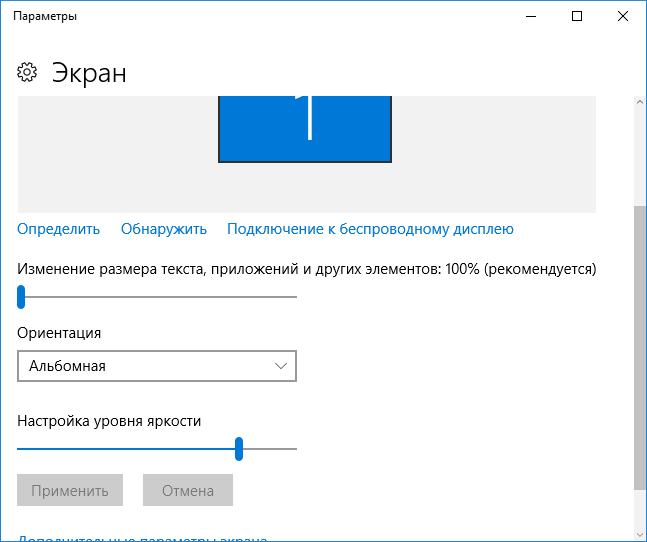Maximize the Параметры window
647x542 pixels.
point(577,16)
